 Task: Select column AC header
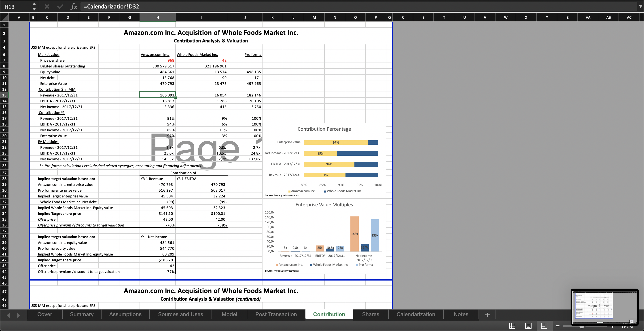(x=629, y=17)
